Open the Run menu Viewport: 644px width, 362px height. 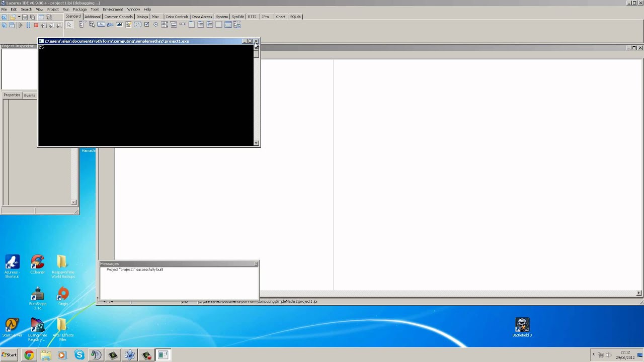pyautogui.click(x=66, y=10)
